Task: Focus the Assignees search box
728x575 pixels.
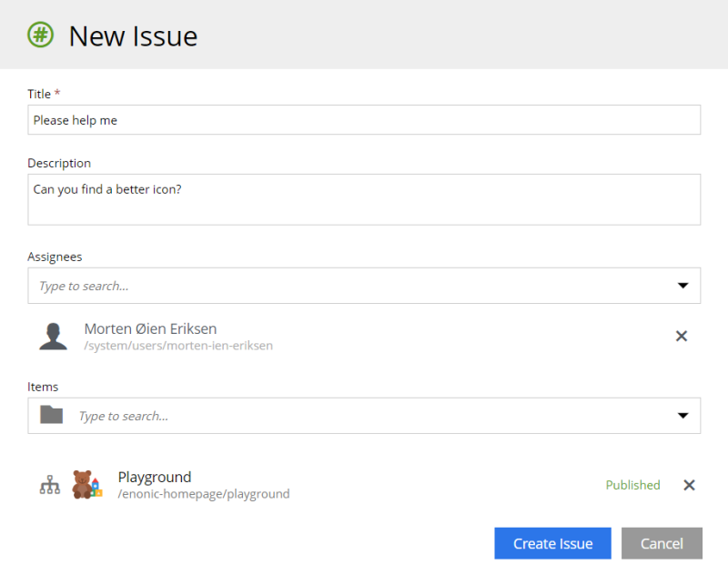Action: click(x=346, y=286)
